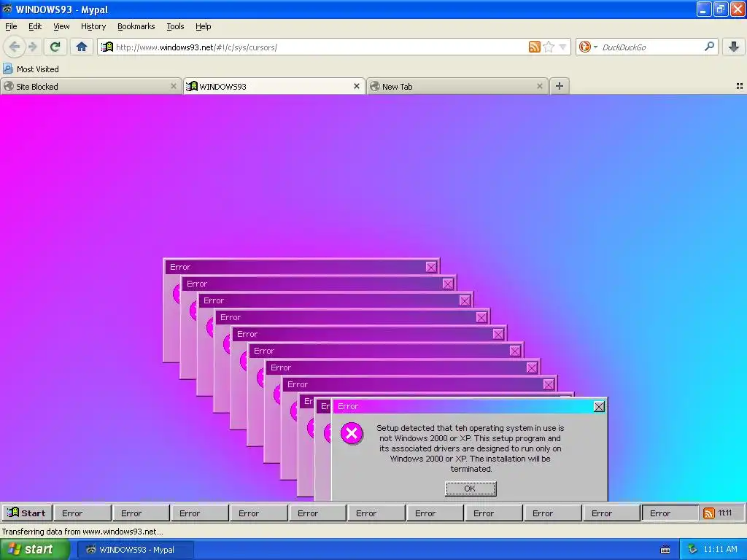Viewport: 747px width, 560px height.
Task: Bookmark the page with the star icon
Action: pyautogui.click(x=549, y=47)
